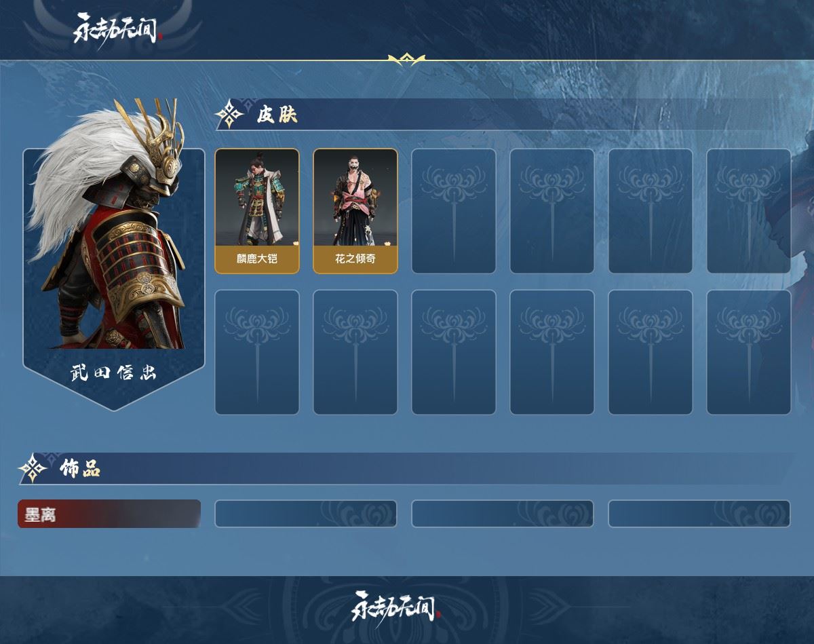Click the last empty slot in top skin row
This screenshot has width=814, height=644.
749,211
